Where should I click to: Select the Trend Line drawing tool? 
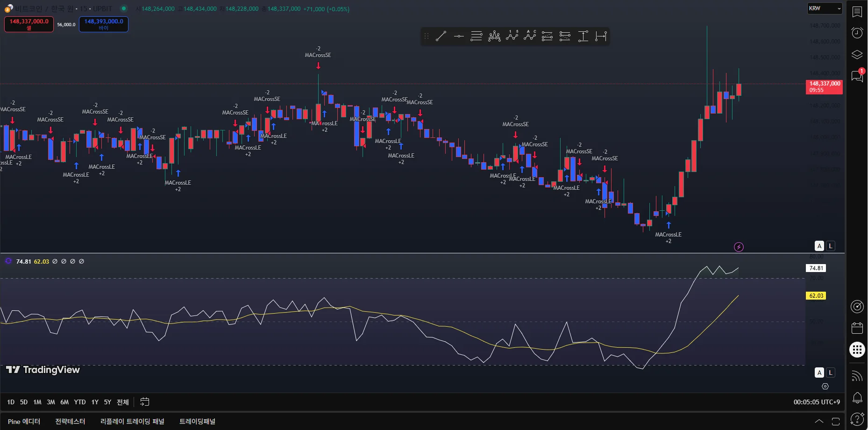(441, 36)
